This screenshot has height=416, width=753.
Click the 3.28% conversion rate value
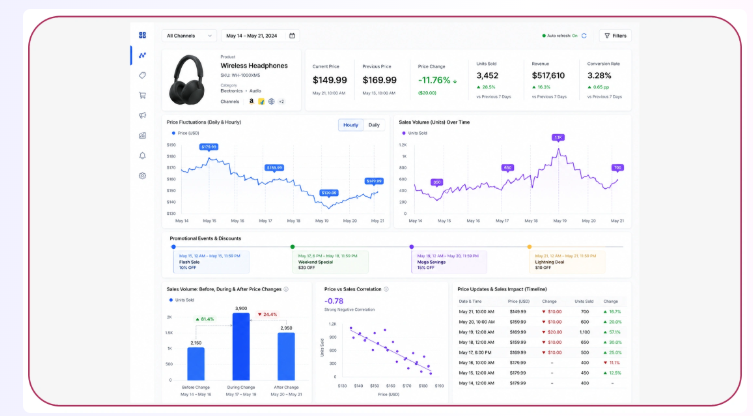(x=599, y=75)
